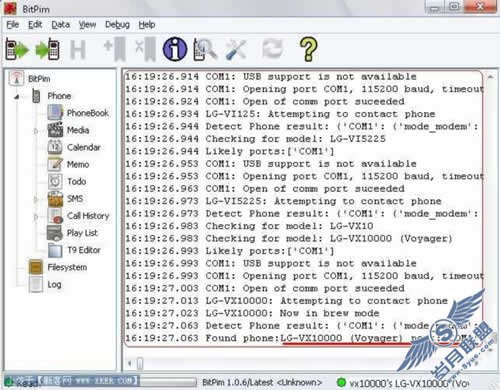This screenshot has height=390, width=500.
Task: Click the Play List icon
Action: pos(55,233)
